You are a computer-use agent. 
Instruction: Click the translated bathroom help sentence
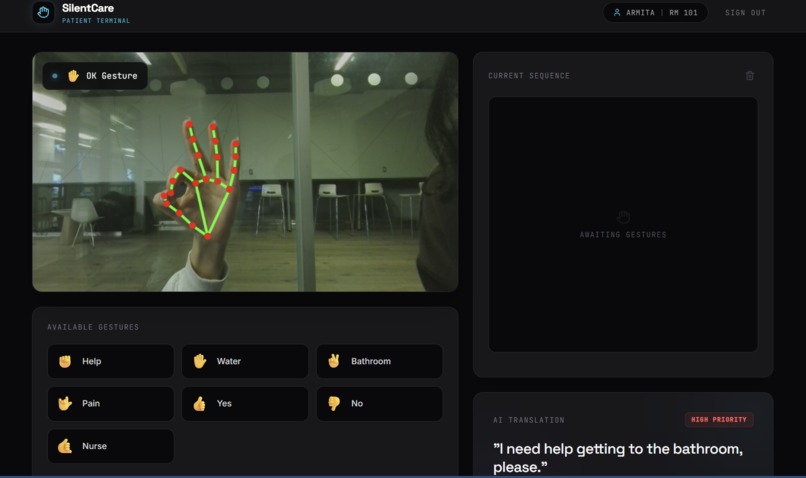click(618, 458)
